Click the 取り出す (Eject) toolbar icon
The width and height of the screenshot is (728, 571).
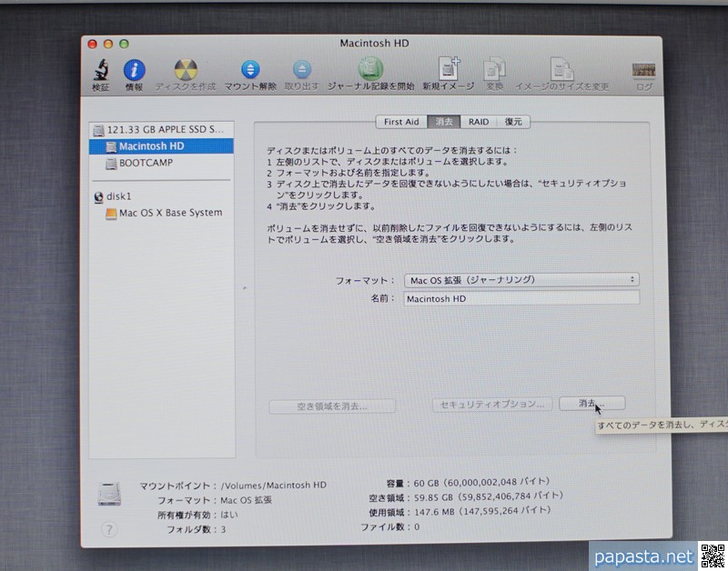tap(301, 71)
